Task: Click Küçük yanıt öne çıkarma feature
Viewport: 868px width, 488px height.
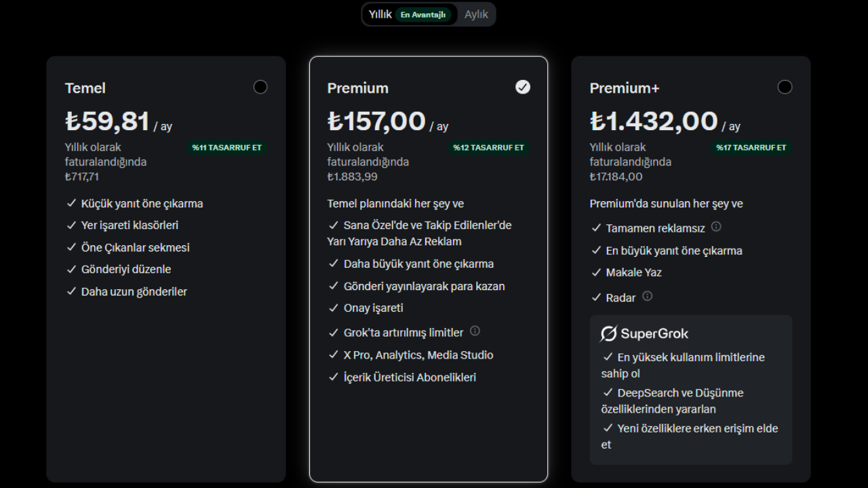Action: point(142,203)
